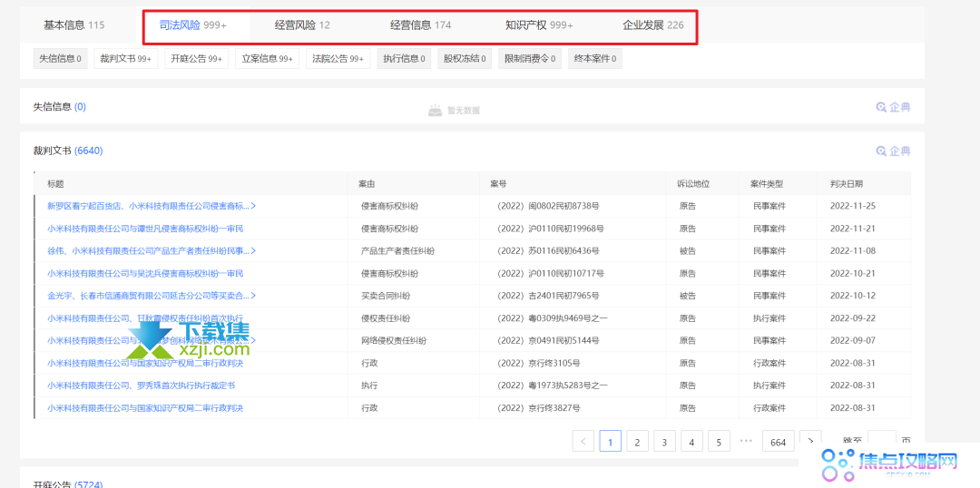The height and width of the screenshot is (488, 980).
Task: Click the 标题 column header
Action: coord(55,184)
